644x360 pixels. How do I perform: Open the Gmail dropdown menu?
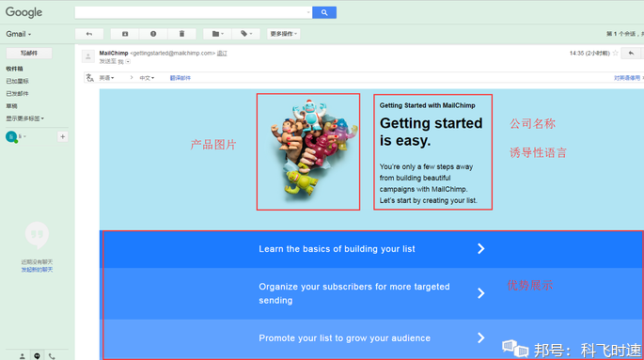[x=19, y=34]
